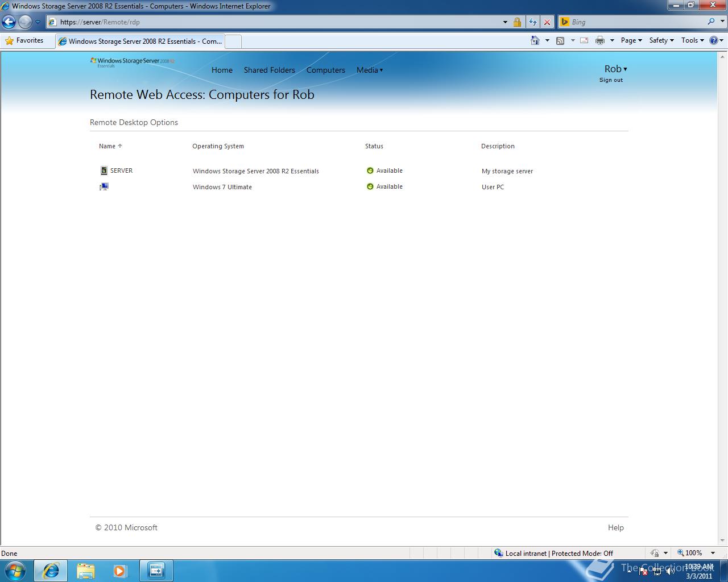Click the Action Center flag tray icon
728x582 pixels.
point(643,571)
